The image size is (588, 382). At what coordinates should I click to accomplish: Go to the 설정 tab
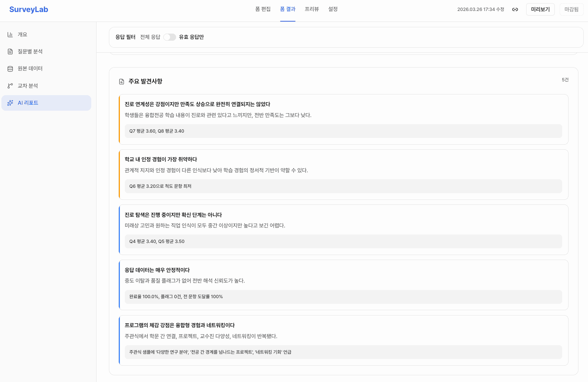[332, 9]
